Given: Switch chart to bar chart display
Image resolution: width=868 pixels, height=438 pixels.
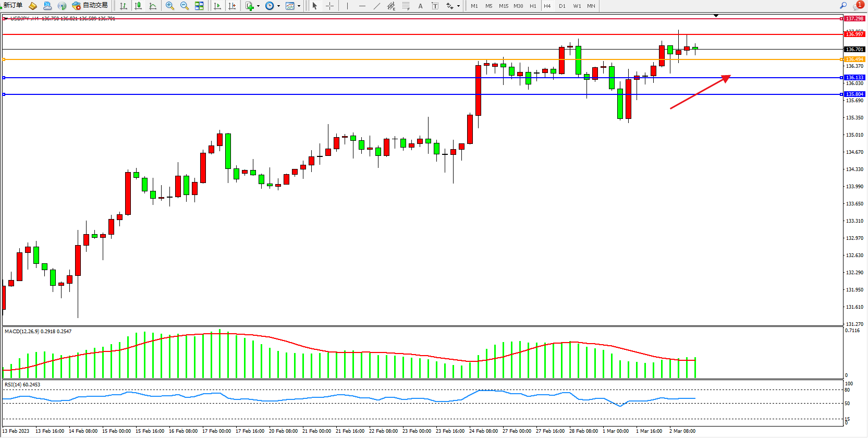Looking at the screenshot, I should tap(124, 6).
